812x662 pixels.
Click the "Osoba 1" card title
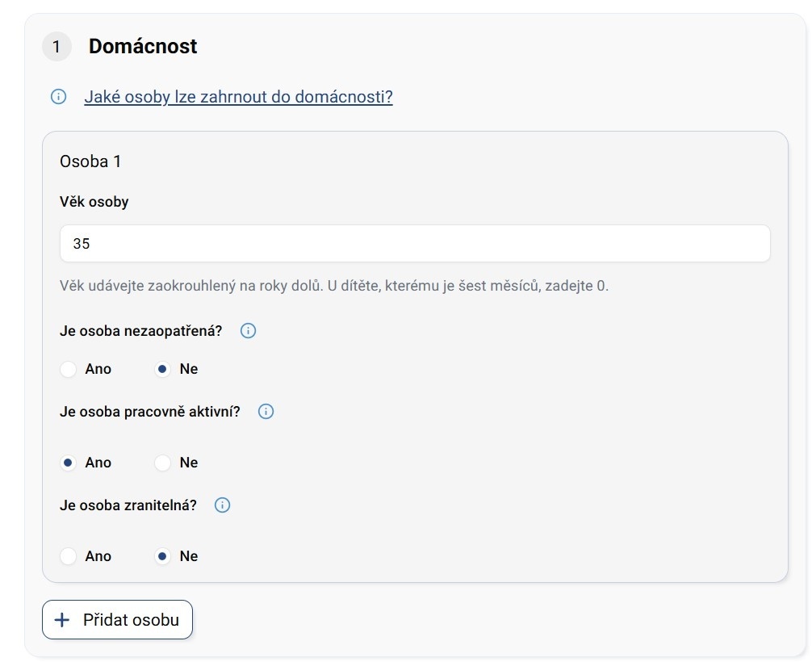pyautogui.click(x=90, y=161)
